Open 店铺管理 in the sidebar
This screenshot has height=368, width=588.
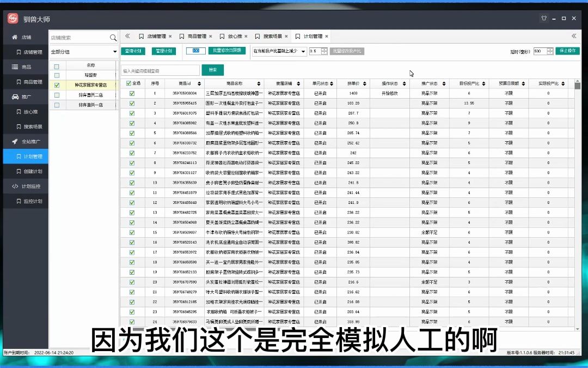pos(26,52)
